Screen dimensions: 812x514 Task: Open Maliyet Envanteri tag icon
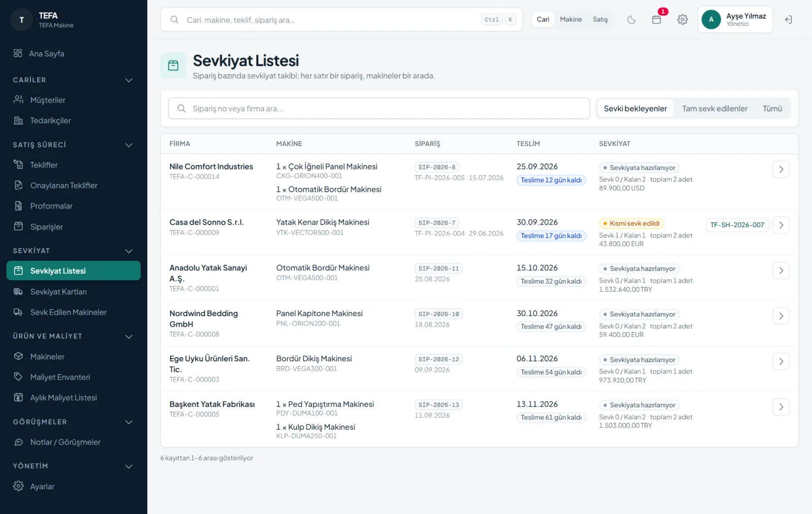pyautogui.click(x=18, y=377)
